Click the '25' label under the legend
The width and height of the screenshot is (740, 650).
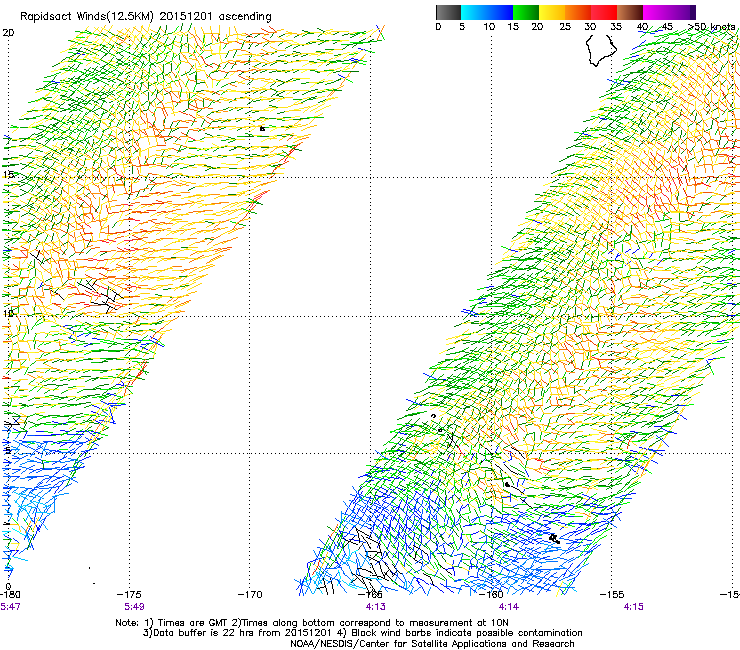click(x=565, y=27)
